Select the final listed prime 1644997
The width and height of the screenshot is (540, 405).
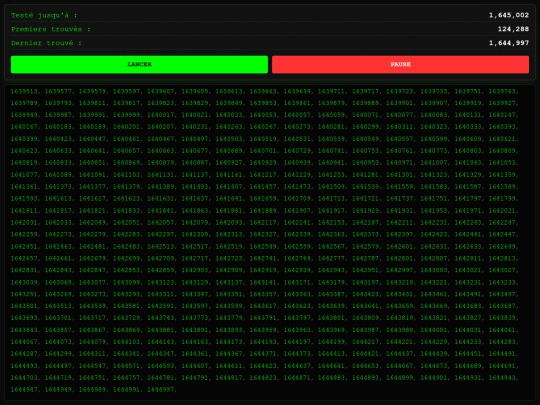point(160,390)
